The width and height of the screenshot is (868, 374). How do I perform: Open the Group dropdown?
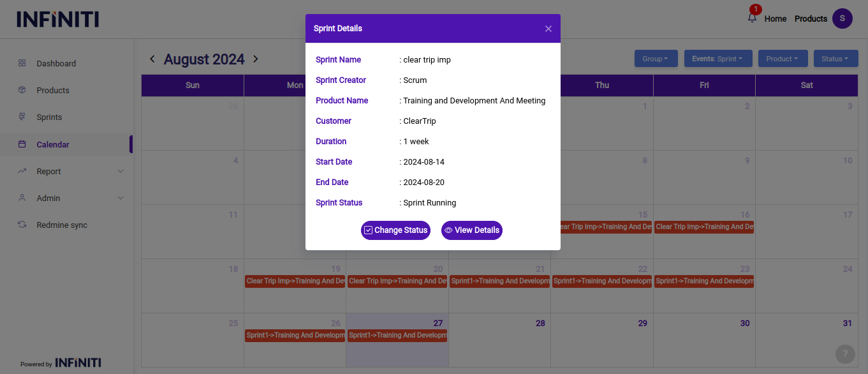click(x=655, y=59)
